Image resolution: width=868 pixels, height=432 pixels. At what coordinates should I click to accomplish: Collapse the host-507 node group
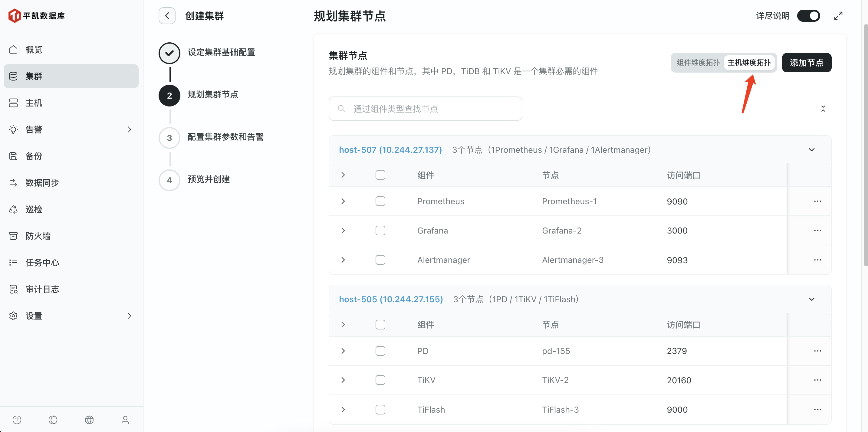[x=812, y=149]
